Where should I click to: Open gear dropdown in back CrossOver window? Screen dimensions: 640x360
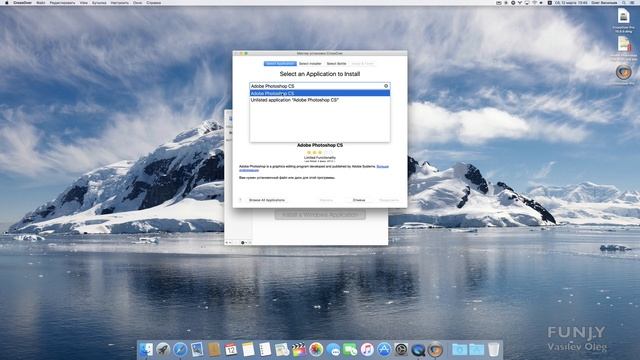point(244,242)
